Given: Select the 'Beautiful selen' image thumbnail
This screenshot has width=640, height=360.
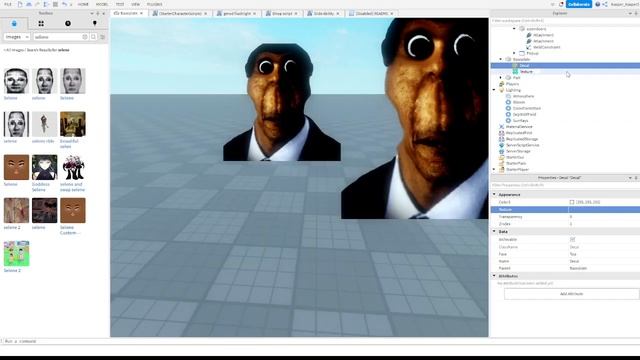Looking at the screenshot, I should [x=73, y=124].
